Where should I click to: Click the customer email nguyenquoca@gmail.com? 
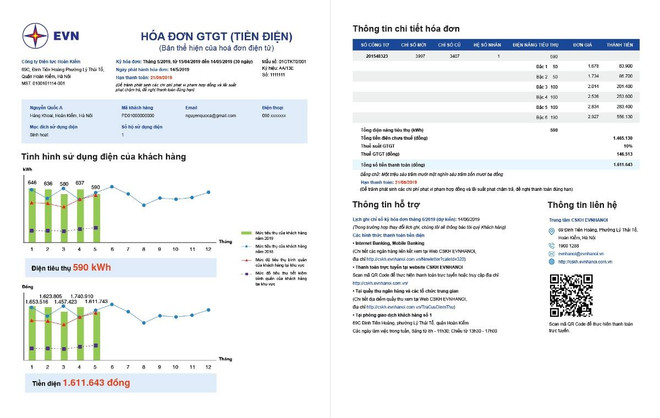(x=210, y=116)
